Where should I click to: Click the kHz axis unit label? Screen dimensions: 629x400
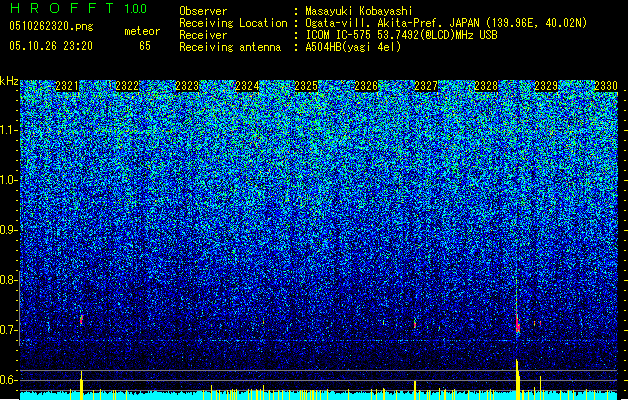pyautogui.click(x=9, y=81)
